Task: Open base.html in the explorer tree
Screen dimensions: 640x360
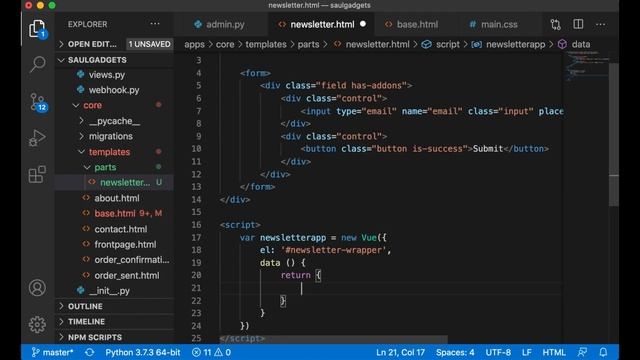Action: point(114,213)
